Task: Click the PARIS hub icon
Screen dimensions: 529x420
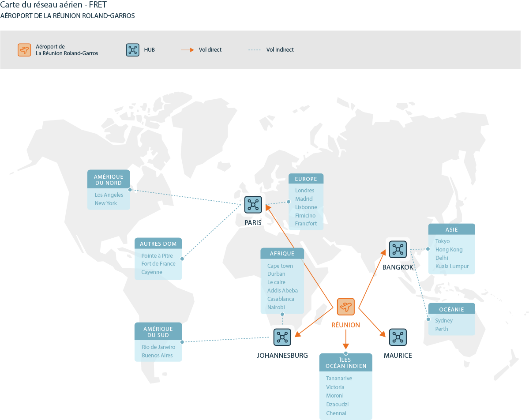Action: [x=253, y=204]
